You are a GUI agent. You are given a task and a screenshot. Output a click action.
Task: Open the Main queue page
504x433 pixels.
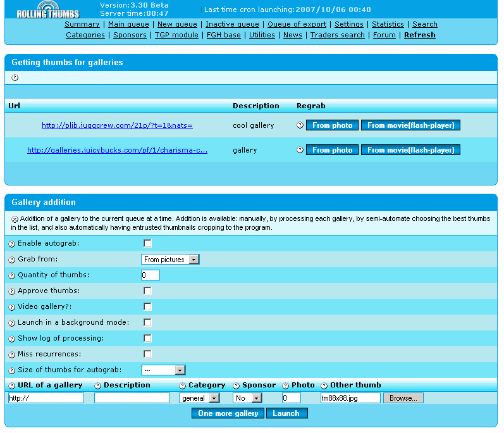[128, 24]
